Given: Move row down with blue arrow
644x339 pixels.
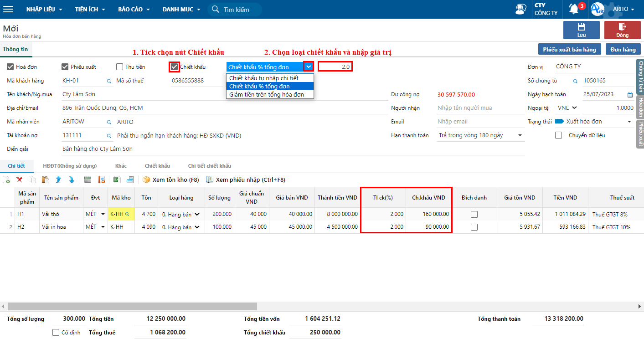Looking at the screenshot, I should pos(72,180).
